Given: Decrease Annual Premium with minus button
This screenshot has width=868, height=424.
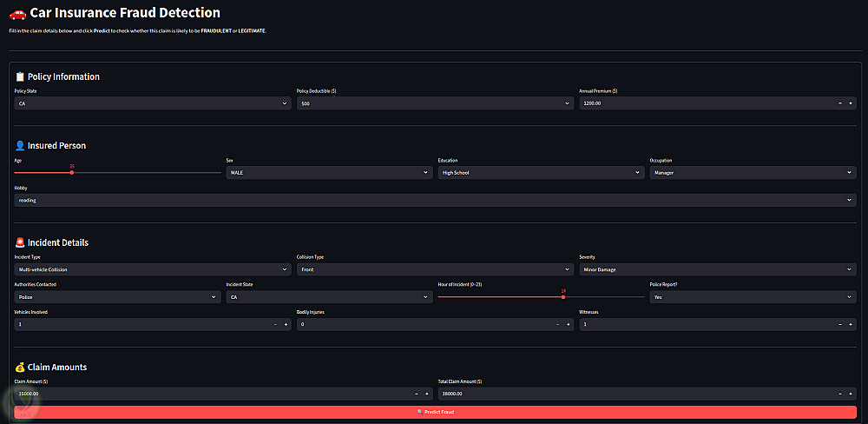Looking at the screenshot, I should click(839, 103).
